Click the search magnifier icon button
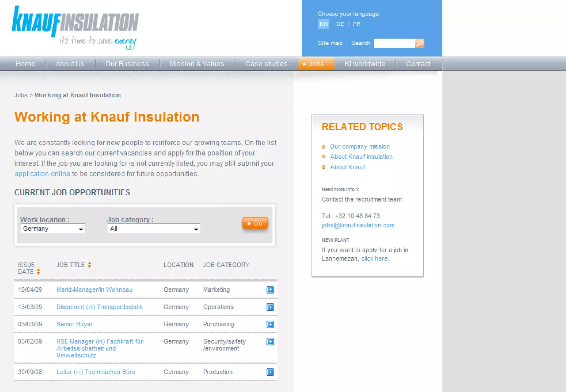This screenshot has height=392, width=566. point(420,43)
